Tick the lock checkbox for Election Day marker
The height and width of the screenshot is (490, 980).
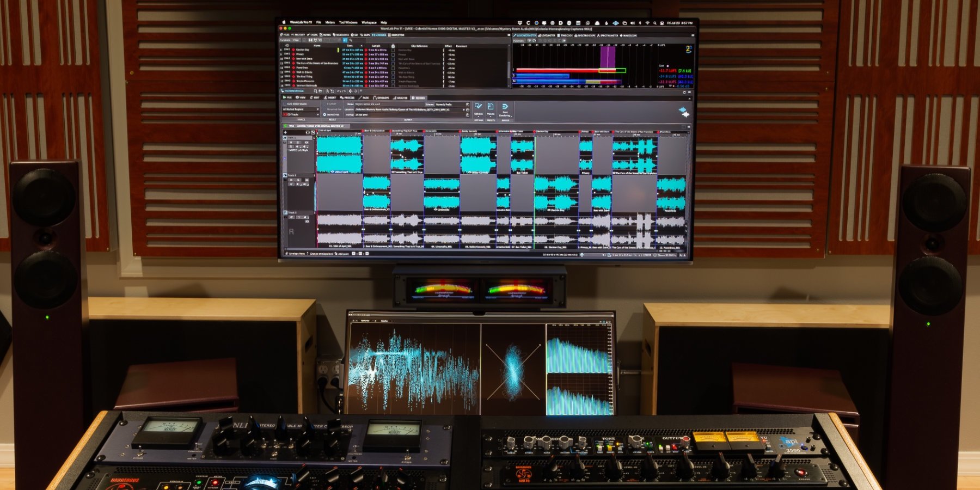coord(393,50)
